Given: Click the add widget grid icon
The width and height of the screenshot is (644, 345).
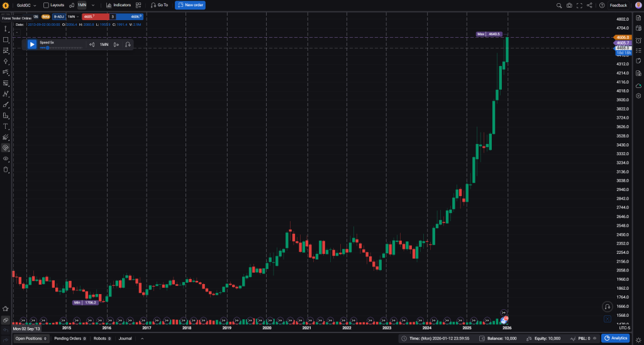Looking at the screenshot, I should [x=138, y=5].
